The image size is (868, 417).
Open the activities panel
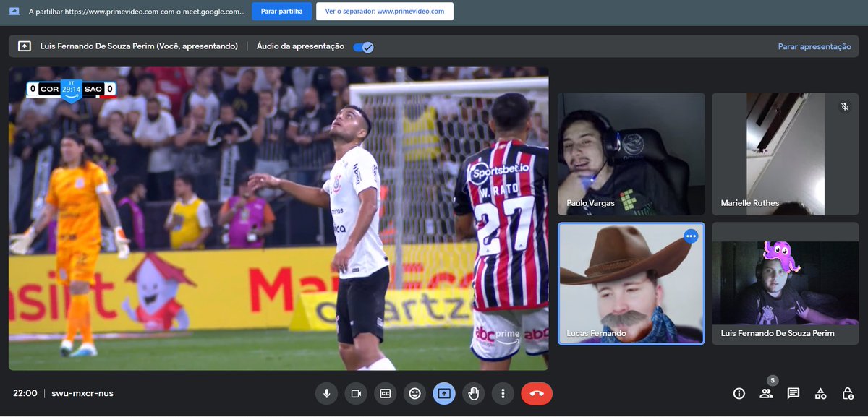820,393
